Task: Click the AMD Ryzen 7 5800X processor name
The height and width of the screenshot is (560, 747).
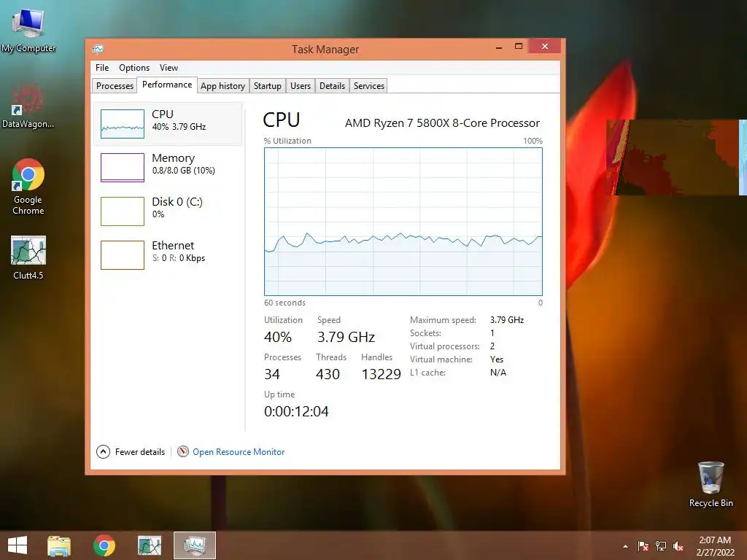Action: coord(442,123)
